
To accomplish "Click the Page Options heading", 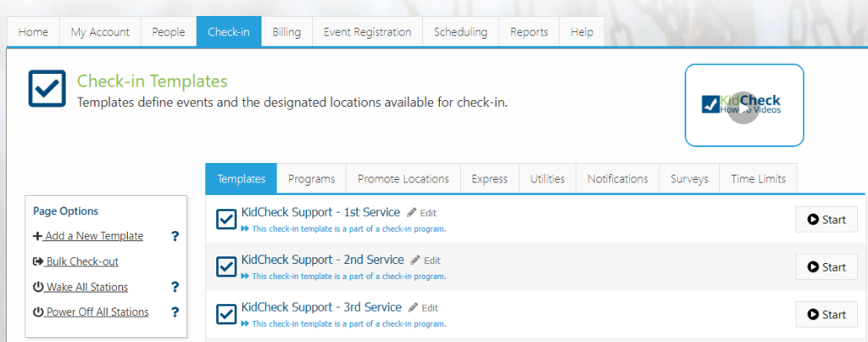I will pos(66,211).
